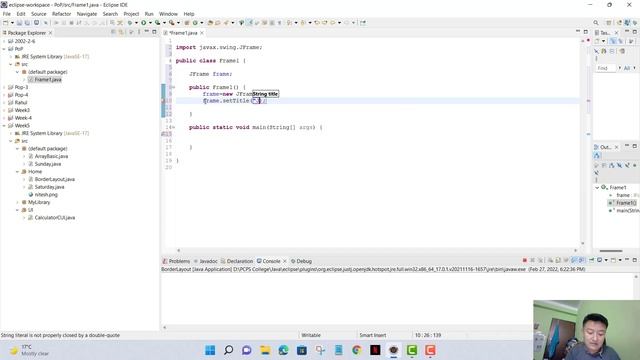
Task: Open the Windows Start button
Action: tap(210, 350)
